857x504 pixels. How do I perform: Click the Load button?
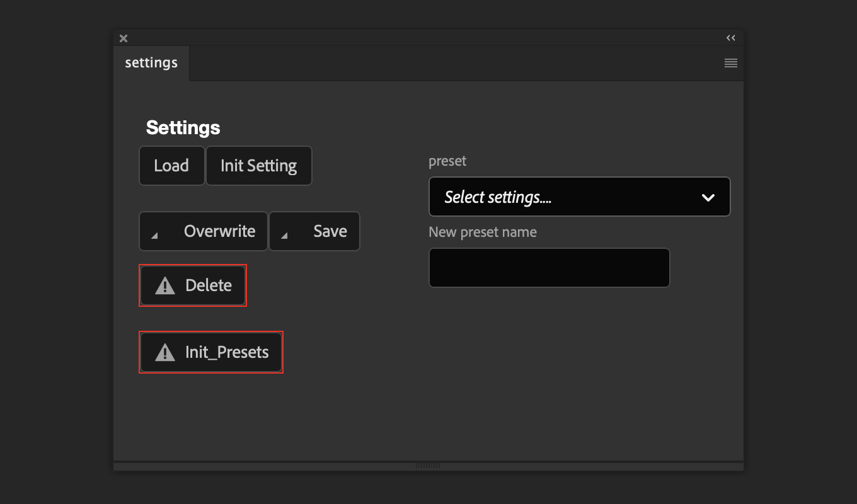(x=171, y=166)
